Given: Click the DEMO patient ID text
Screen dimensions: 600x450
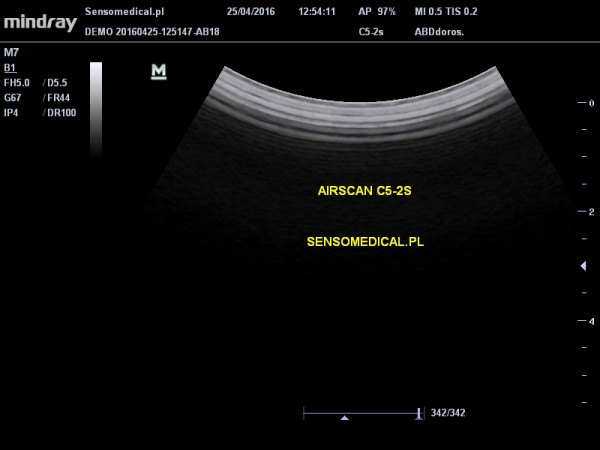Looking at the screenshot, I should pyautogui.click(x=152, y=32).
